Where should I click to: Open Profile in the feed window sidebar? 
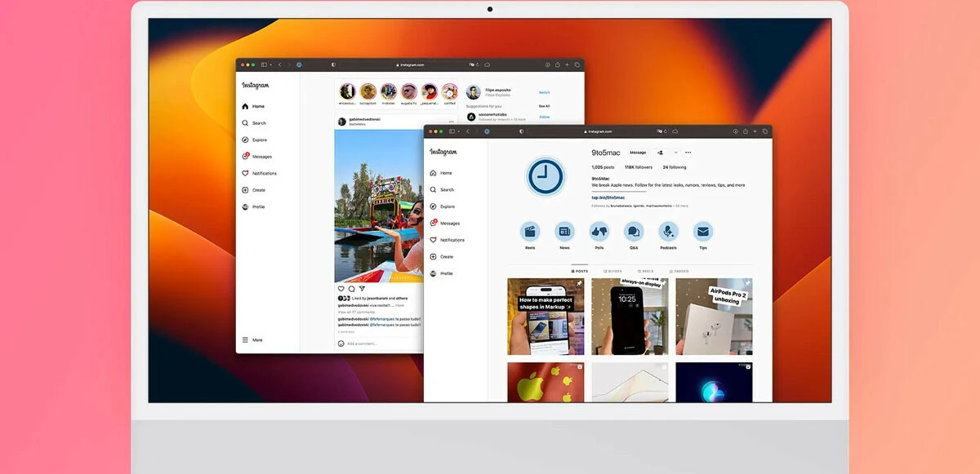(x=254, y=206)
